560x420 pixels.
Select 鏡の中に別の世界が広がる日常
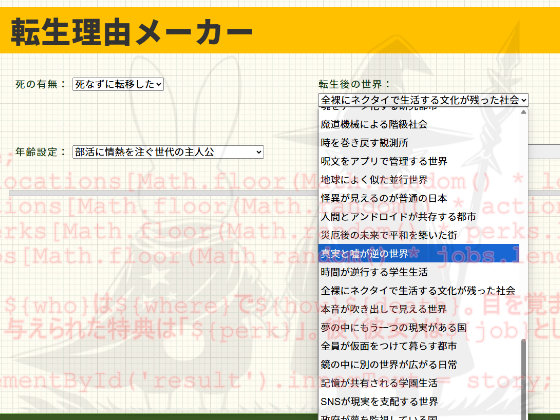[x=419, y=365]
